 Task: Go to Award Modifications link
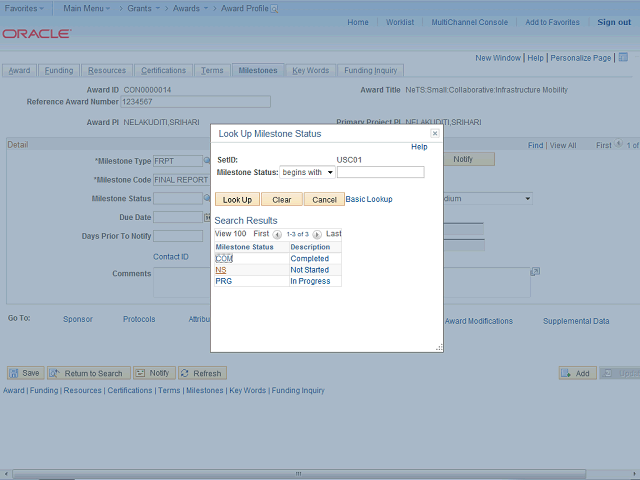click(x=479, y=321)
